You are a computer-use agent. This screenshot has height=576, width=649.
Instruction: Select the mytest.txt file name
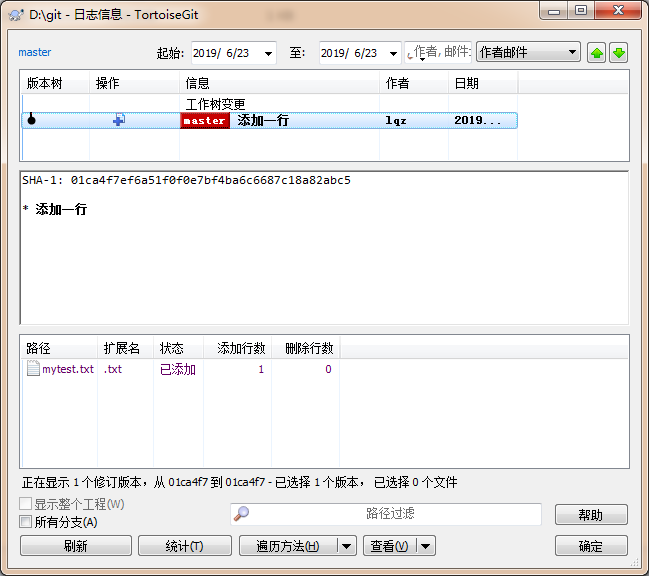[68, 369]
